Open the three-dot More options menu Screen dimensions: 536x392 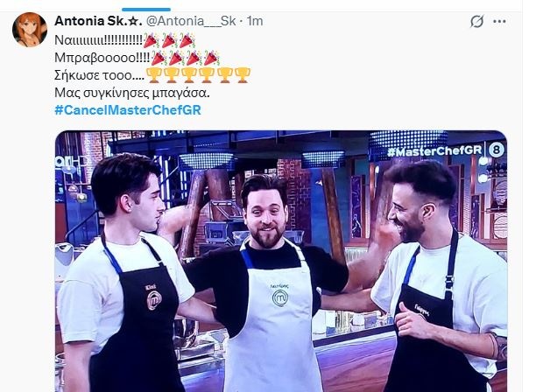coord(499,21)
